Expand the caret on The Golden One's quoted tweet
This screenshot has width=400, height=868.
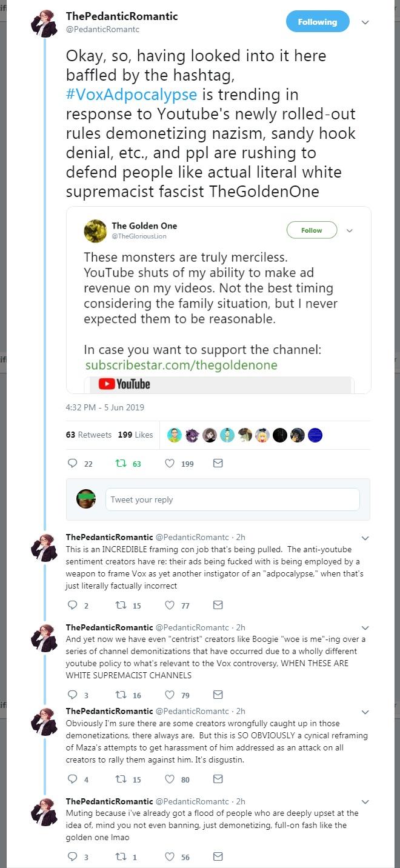point(350,230)
